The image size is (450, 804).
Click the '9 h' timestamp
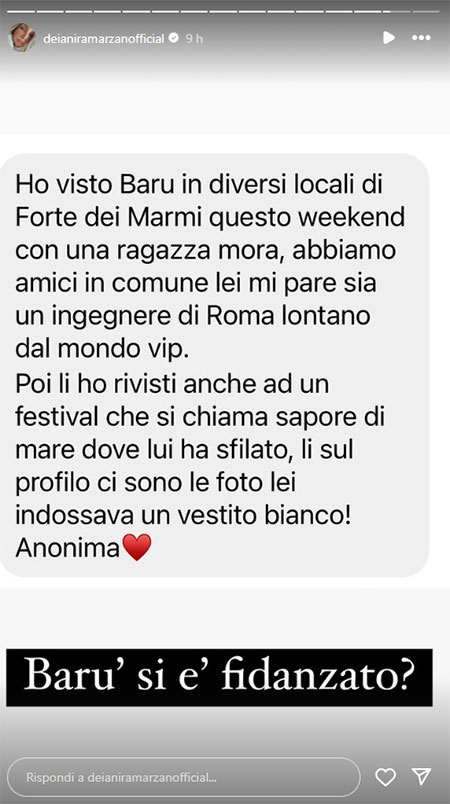click(194, 38)
